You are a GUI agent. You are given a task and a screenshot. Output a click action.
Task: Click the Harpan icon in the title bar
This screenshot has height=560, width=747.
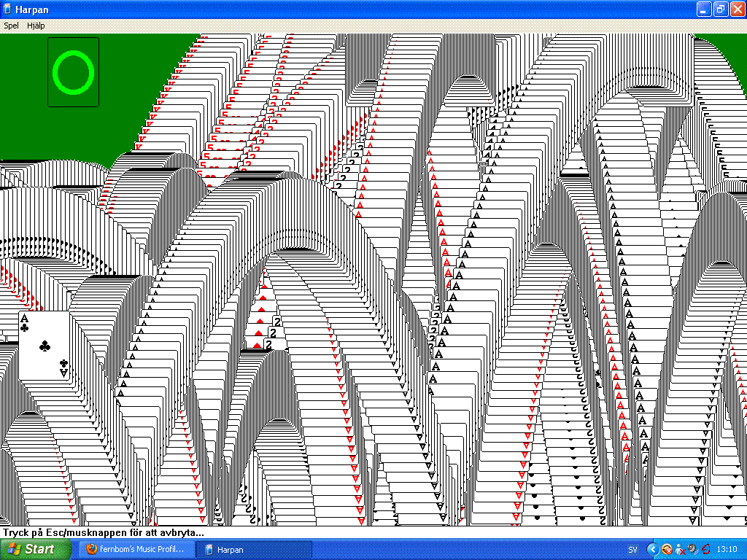(x=7, y=9)
